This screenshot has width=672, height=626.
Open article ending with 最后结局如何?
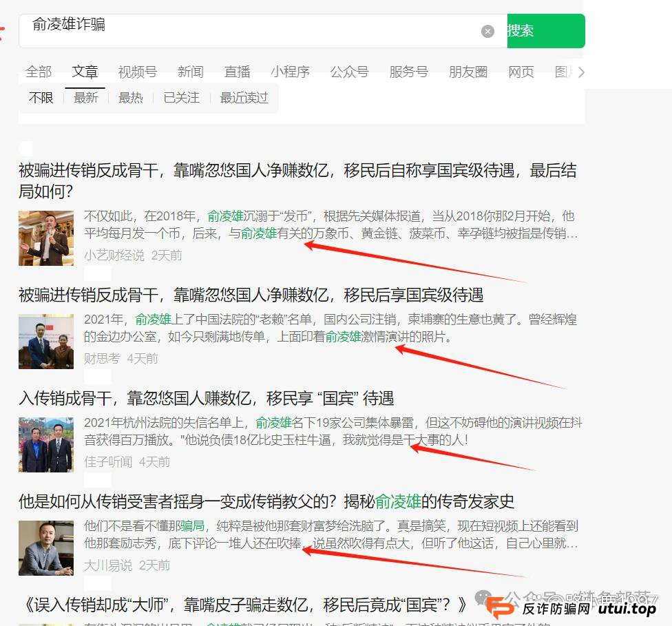[297, 180]
